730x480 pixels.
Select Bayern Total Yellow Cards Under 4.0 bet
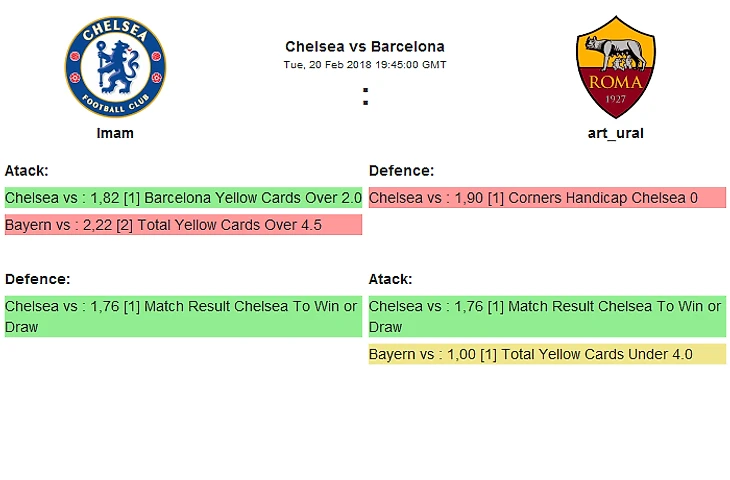[547, 354]
